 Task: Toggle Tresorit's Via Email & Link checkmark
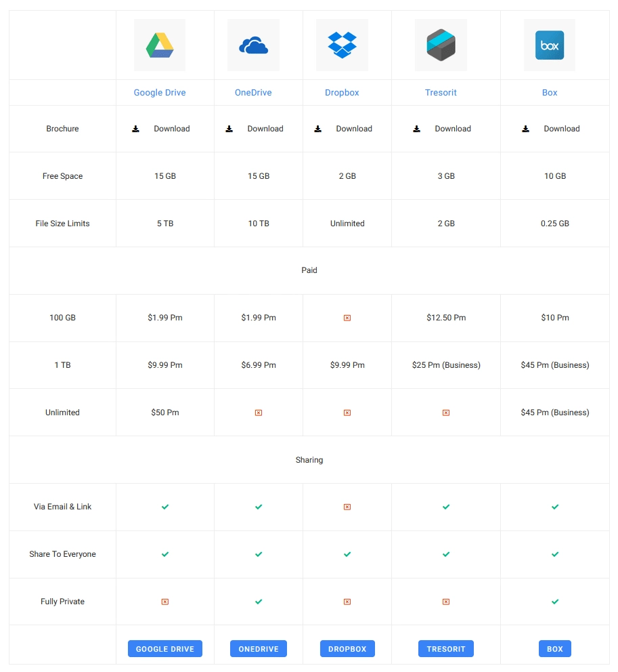(445, 507)
